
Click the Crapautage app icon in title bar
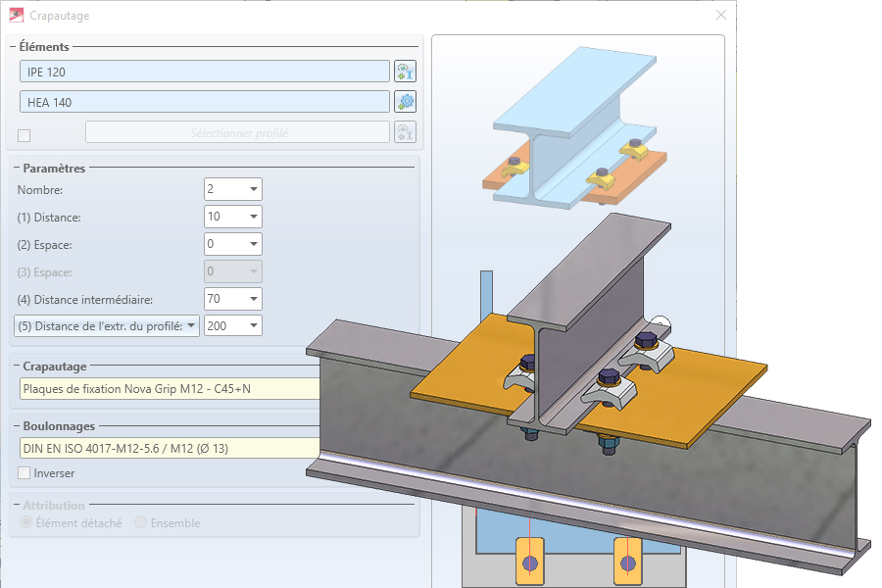[x=16, y=16]
